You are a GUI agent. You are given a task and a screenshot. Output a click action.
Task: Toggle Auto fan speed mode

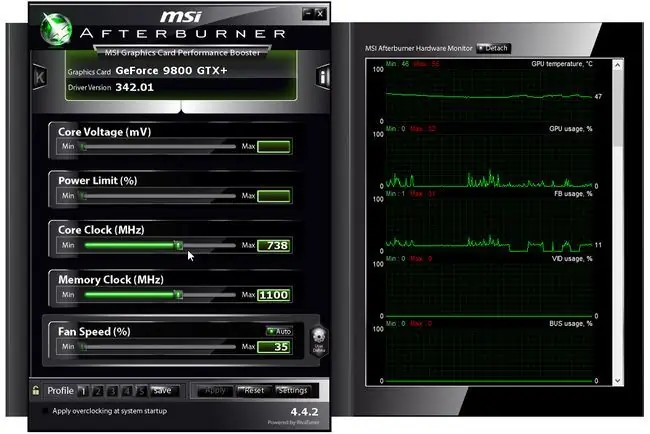point(279,331)
